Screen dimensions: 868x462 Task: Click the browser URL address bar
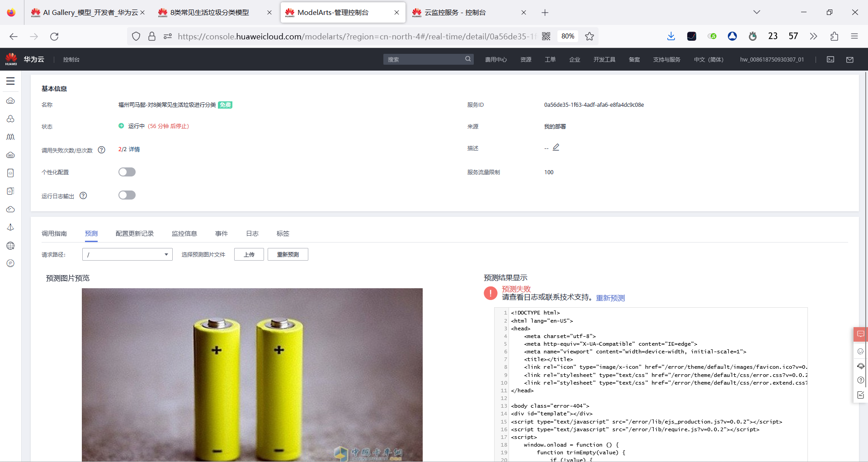point(356,36)
